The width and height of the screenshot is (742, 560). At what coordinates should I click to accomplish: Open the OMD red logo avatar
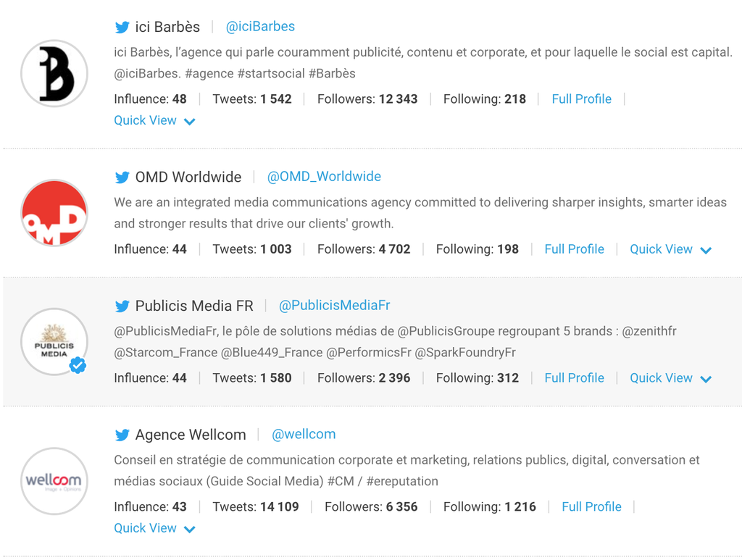pyautogui.click(x=54, y=213)
